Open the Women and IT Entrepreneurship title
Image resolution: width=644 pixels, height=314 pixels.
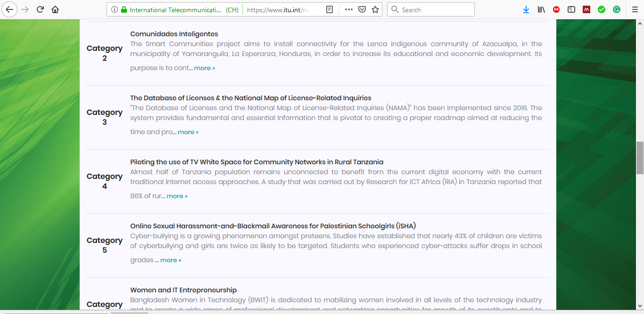tap(183, 290)
